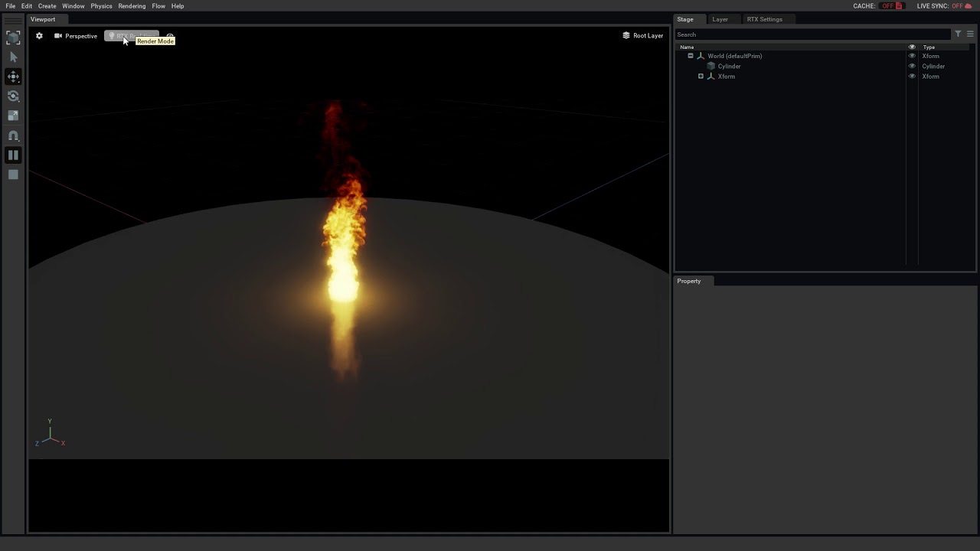Open the Stage options hamburger menu
Screen dimensions: 980x551
pos(970,34)
